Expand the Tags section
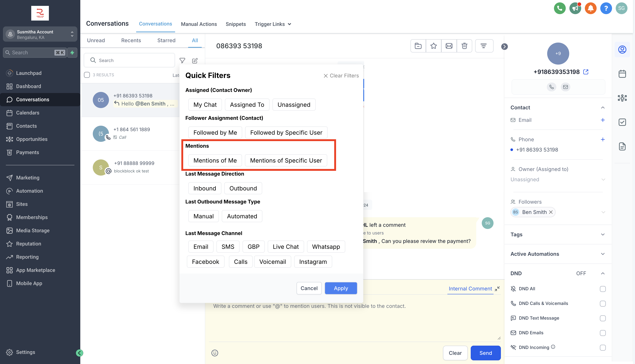635x364 pixels. 602,234
